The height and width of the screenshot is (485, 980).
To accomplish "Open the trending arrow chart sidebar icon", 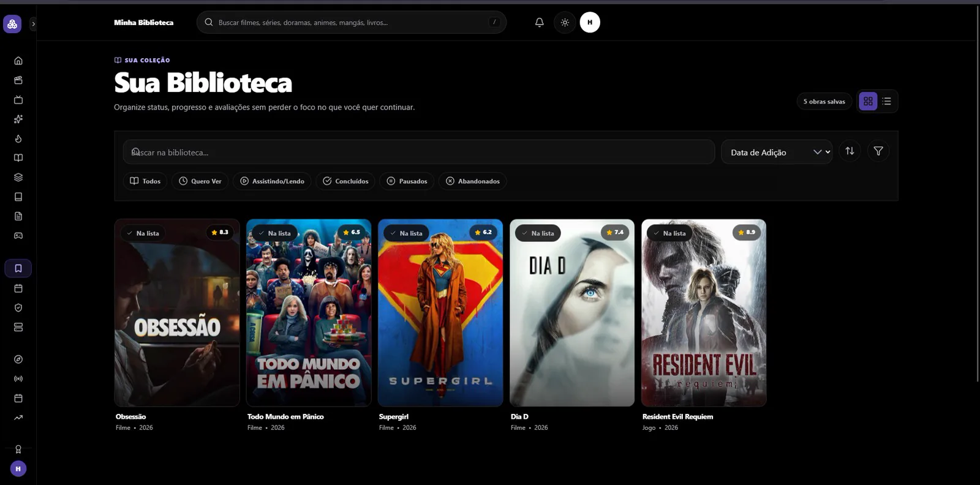I will coord(18,418).
